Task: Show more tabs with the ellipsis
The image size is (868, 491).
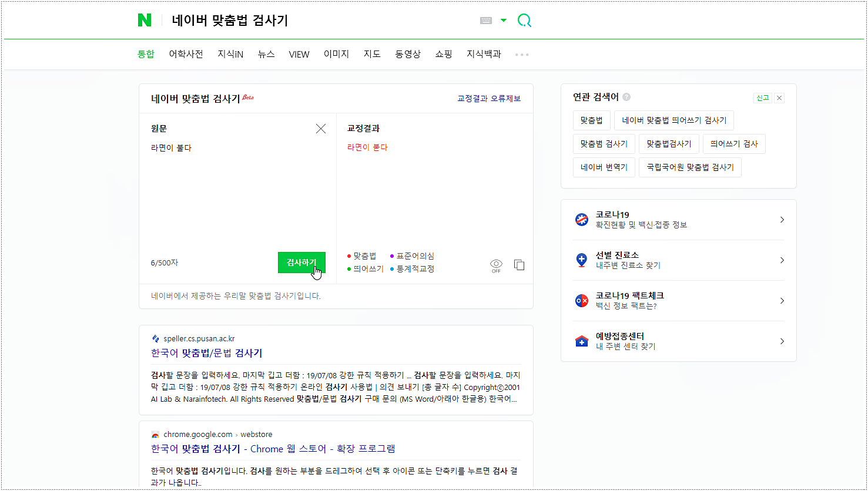Action: 522,55
